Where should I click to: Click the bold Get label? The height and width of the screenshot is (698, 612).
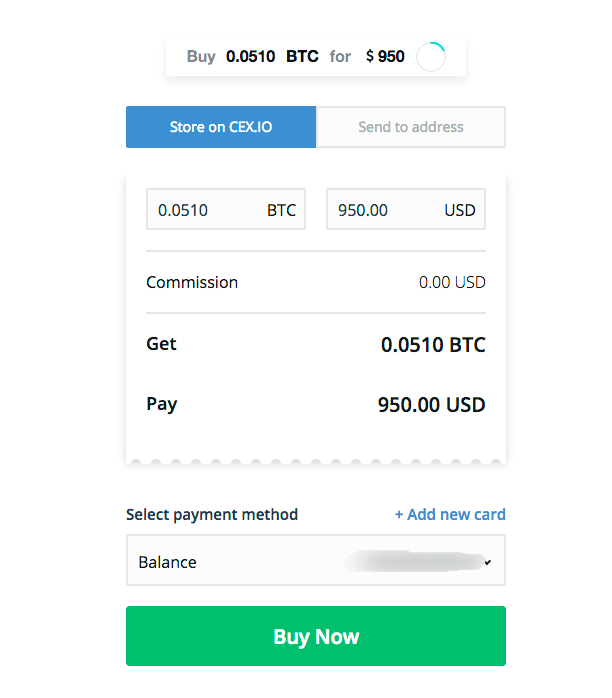(161, 344)
